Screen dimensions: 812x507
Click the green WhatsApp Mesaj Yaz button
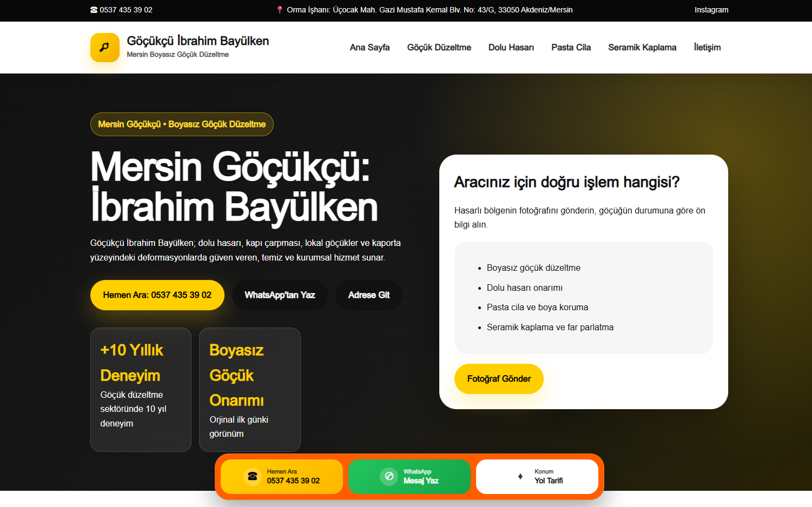[410, 477]
